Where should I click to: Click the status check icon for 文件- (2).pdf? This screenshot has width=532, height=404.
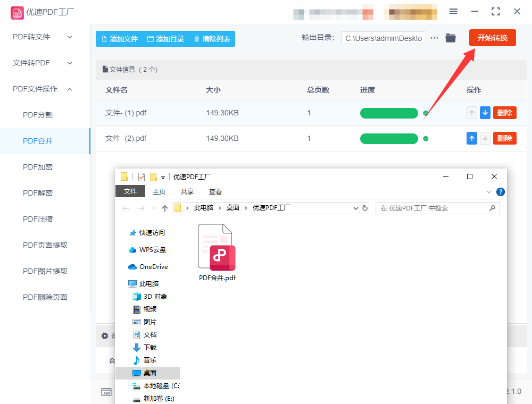pos(426,138)
